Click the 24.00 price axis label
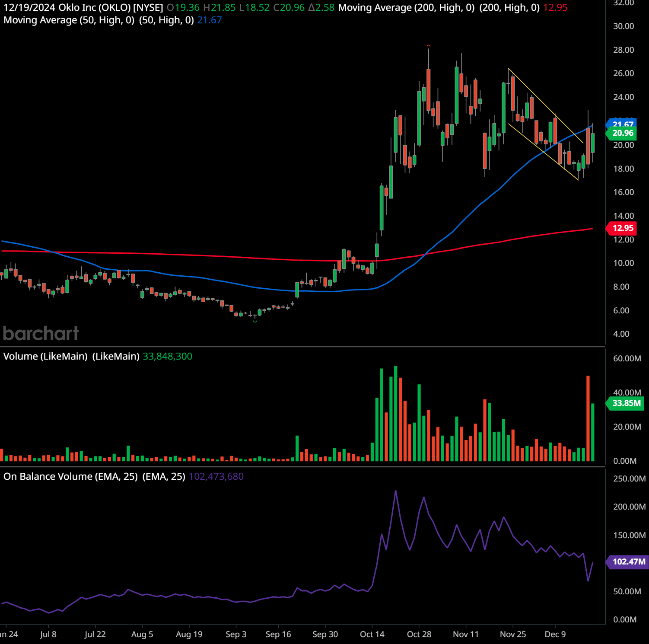The width and height of the screenshot is (649, 644). coord(624,97)
